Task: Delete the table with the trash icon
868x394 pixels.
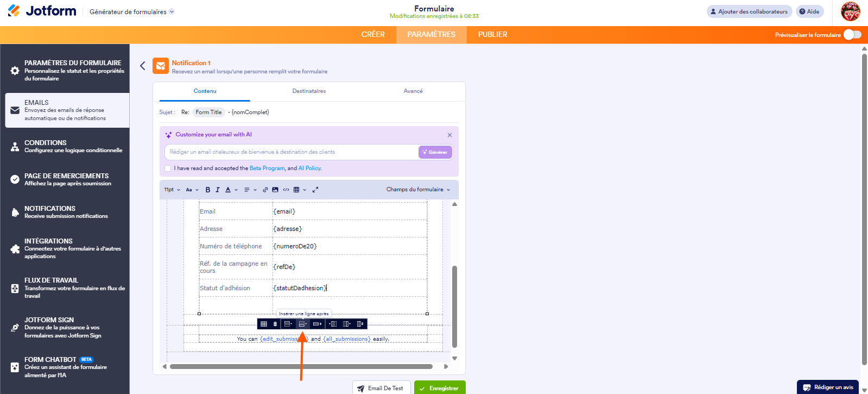Action: (x=275, y=324)
